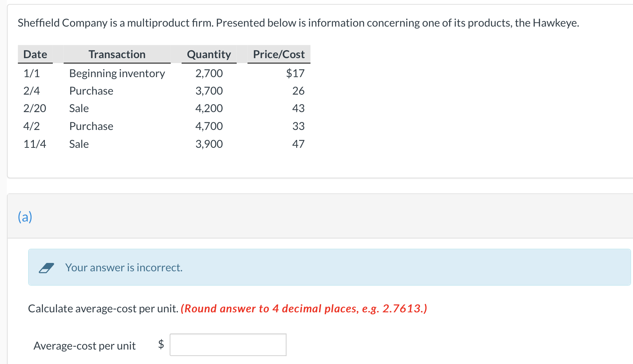Viewport: 633px width, 364px height.
Task: Click the Price/Cost column header
Action: pyautogui.click(x=279, y=54)
